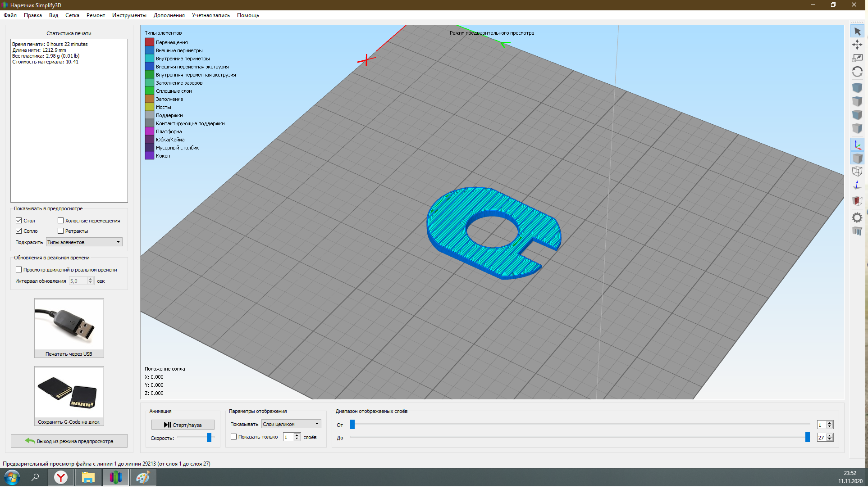Viewport: 868px width, 489px height.
Task: Enable Показать только слоёв checkbox
Action: (x=233, y=436)
